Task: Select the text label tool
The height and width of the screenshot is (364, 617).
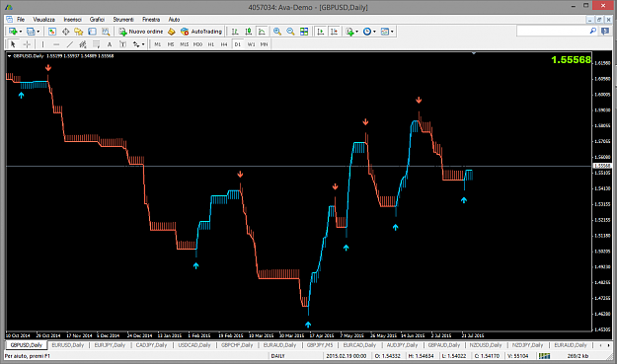Action: [x=122, y=44]
